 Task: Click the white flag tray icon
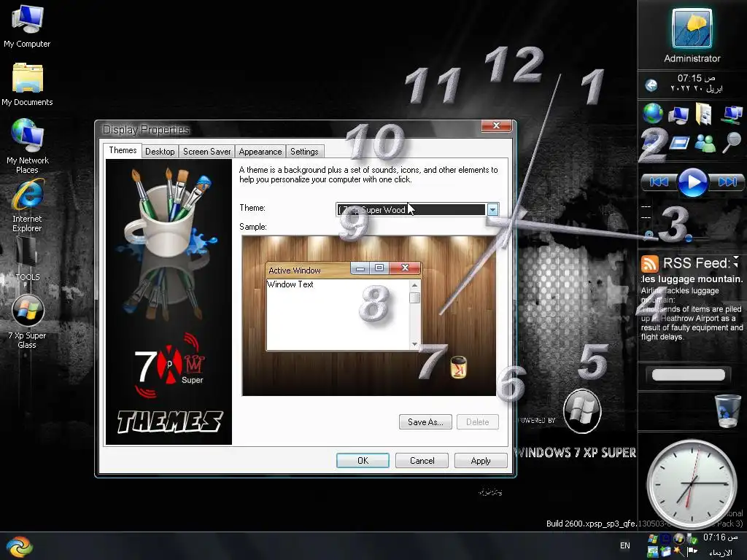[x=692, y=552]
